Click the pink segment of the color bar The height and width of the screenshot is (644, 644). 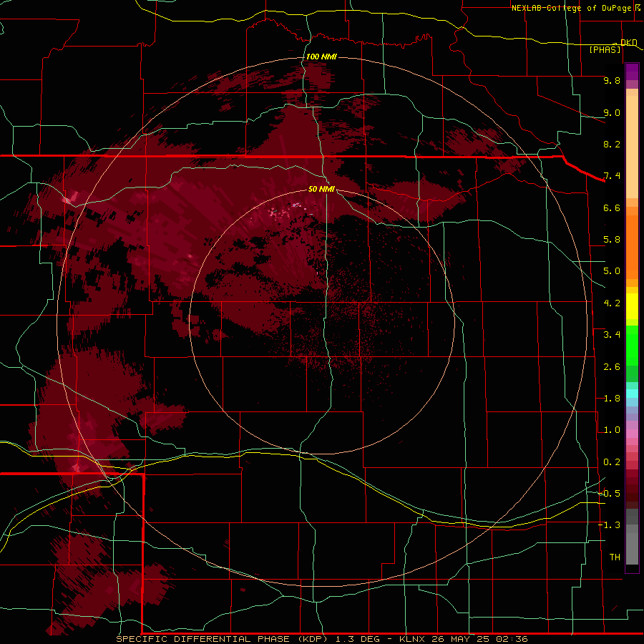[x=632, y=434]
